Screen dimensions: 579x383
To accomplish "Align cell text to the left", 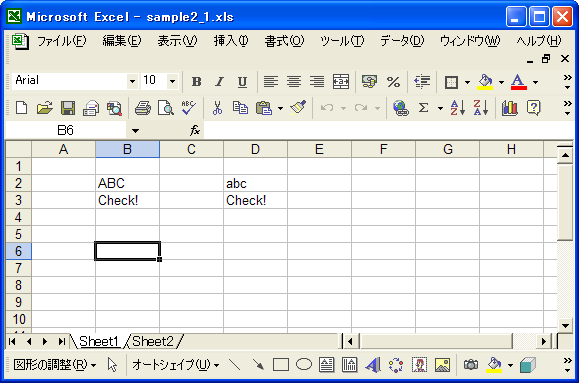I will pos(271,82).
